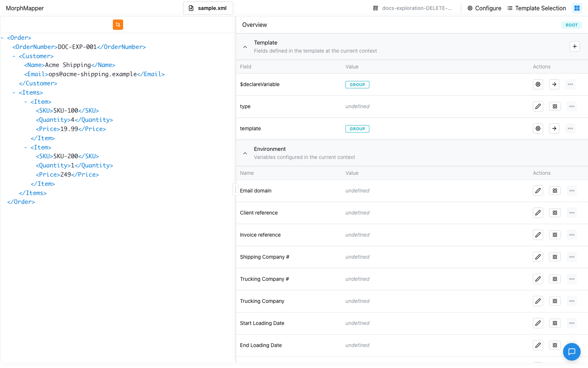The image size is (588, 368).
Task: Click the GROUP badge in template row
Action: click(357, 129)
